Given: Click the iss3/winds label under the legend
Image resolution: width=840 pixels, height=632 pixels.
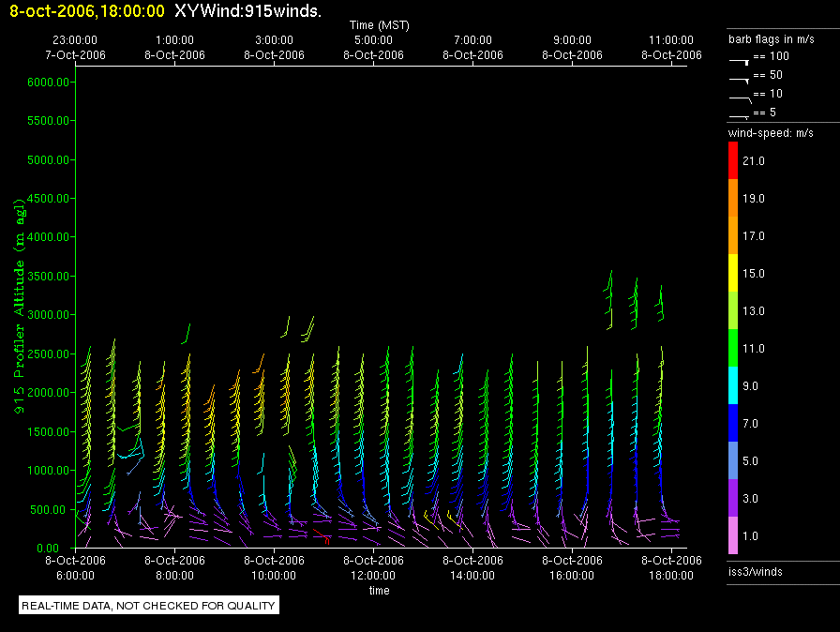Looking at the screenshot, I should [x=755, y=571].
